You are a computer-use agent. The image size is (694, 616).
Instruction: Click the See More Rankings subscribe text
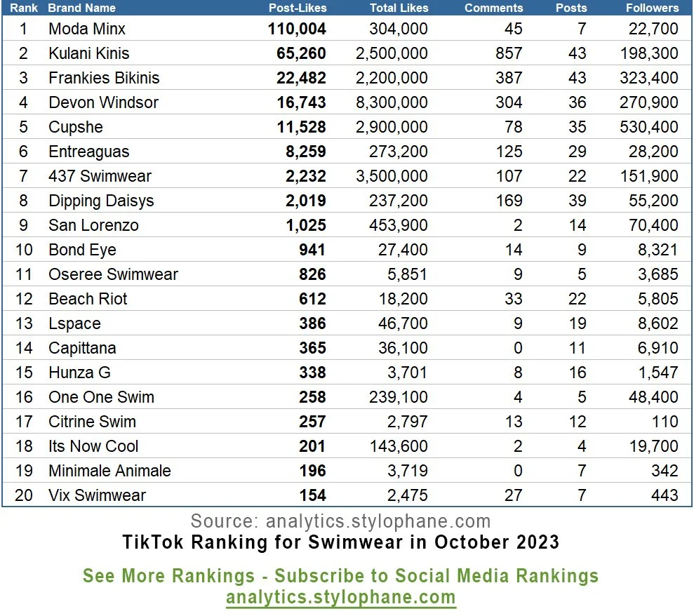tap(341, 576)
